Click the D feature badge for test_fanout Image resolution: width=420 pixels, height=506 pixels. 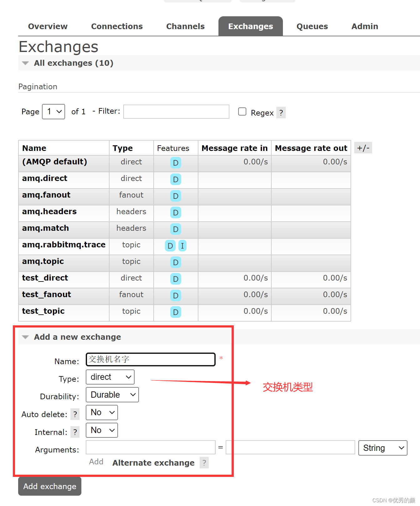(176, 296)
